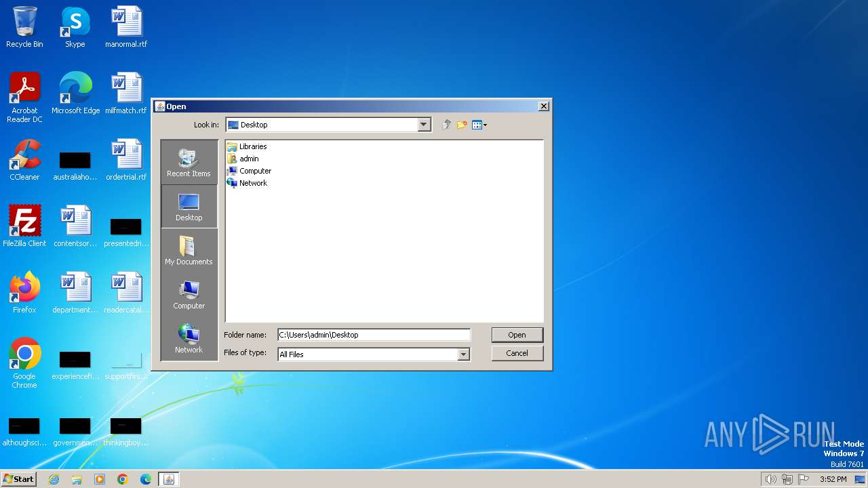Open Internet Explorer from the taskbar
The image size is (868, 488).
54,479
